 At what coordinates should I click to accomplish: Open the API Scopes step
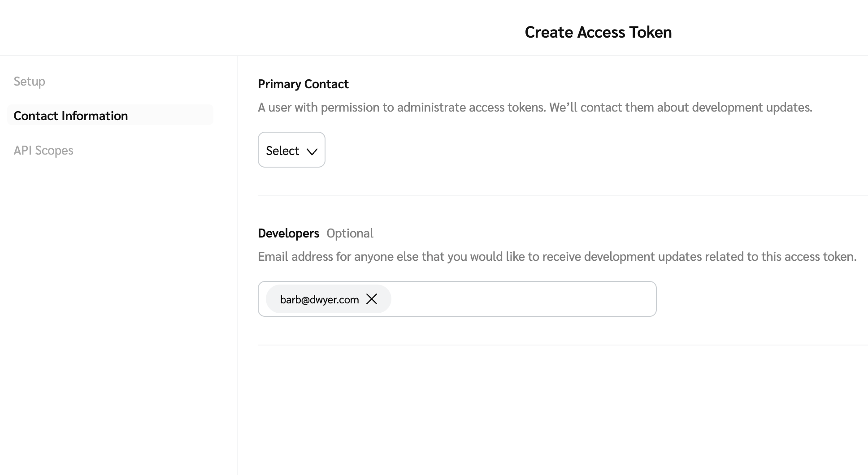pyautogui.click(x=43, y=151)
